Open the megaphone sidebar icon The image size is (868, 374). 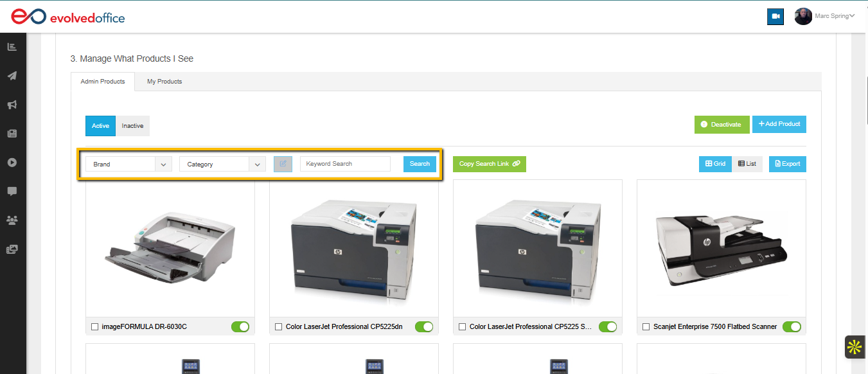12,105
